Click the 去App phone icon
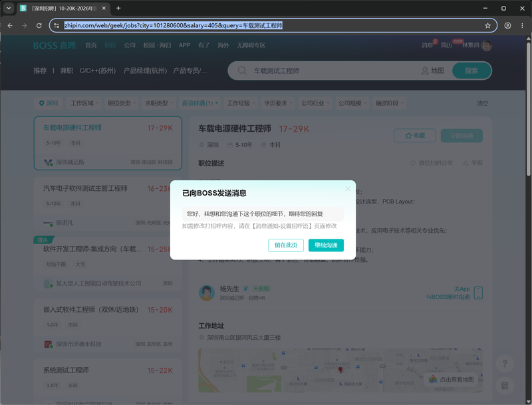532x405 pixels. pos(478,293)
